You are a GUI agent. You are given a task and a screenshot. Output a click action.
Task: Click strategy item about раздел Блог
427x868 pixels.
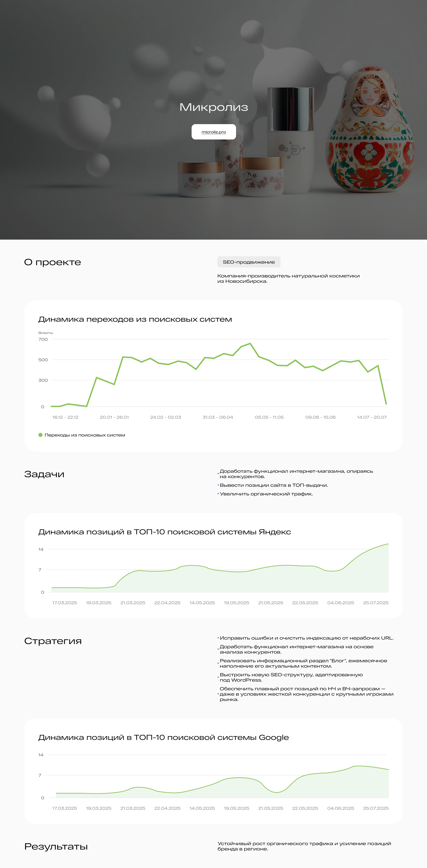point(303,663)
